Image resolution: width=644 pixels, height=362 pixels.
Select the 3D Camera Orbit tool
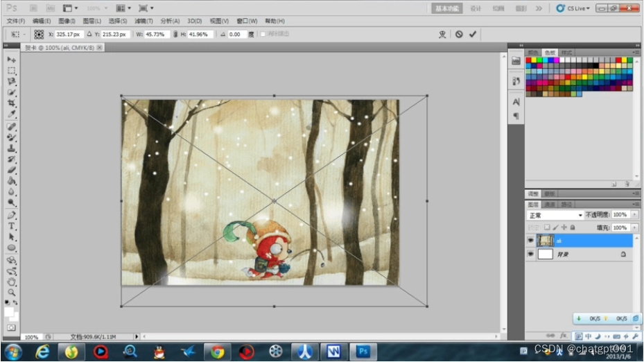[x=12, y=271]
